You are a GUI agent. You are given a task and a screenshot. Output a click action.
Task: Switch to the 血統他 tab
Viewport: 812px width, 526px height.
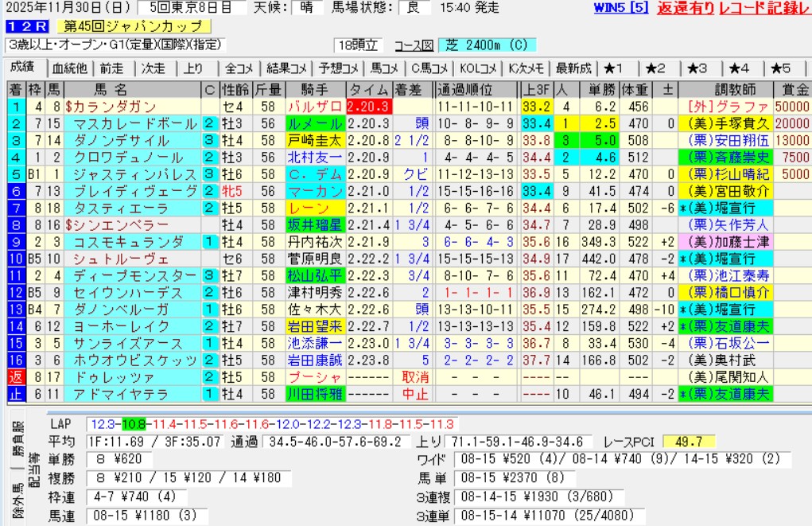pyautogui.click(x=70, y=68)
